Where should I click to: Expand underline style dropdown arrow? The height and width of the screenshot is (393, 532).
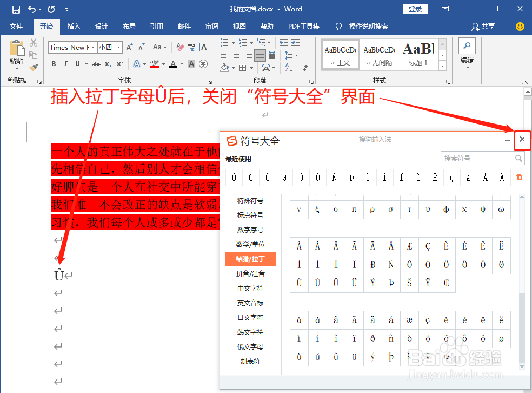click(87, 64)
